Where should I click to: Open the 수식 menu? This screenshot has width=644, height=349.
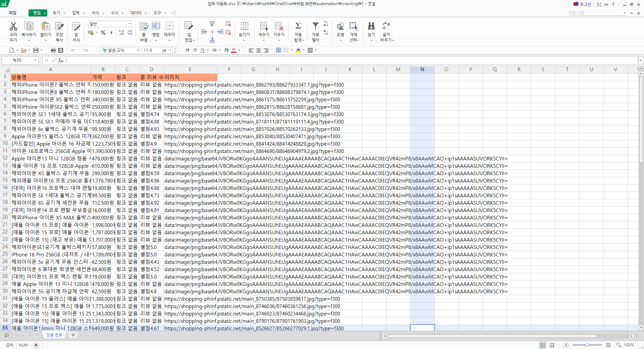[115, 13]
